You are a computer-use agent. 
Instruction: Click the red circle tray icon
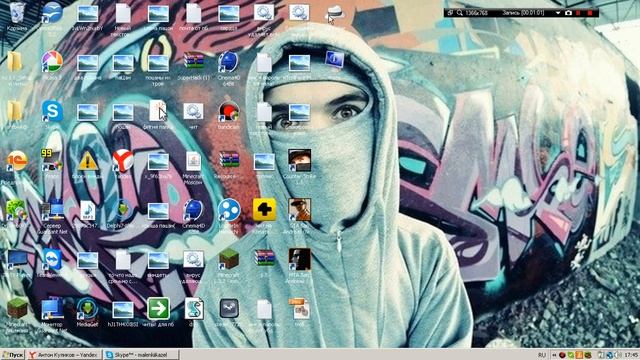[x=562, y=355]
